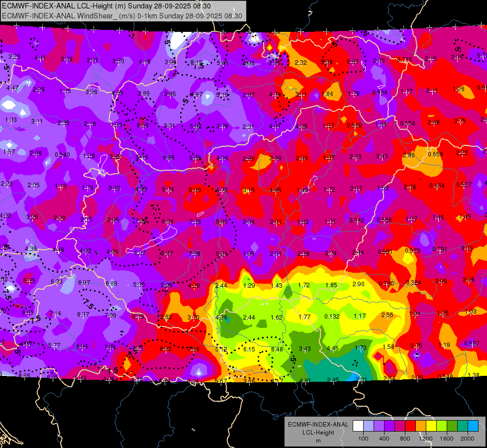
Task: Click the 8.92 wind shear value
Action: pyautogui.click(x=166, y=349)
